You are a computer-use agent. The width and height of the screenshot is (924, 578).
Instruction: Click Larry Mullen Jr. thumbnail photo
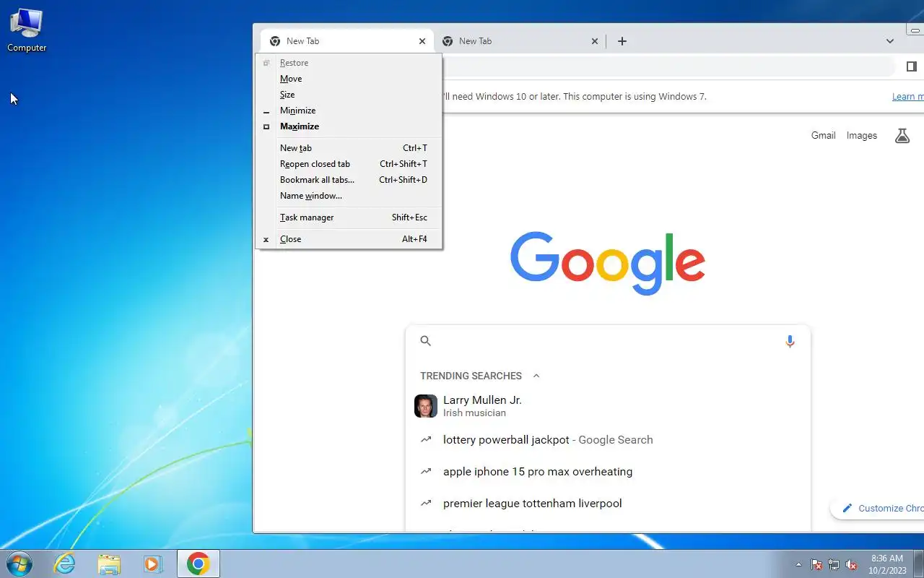426,406
